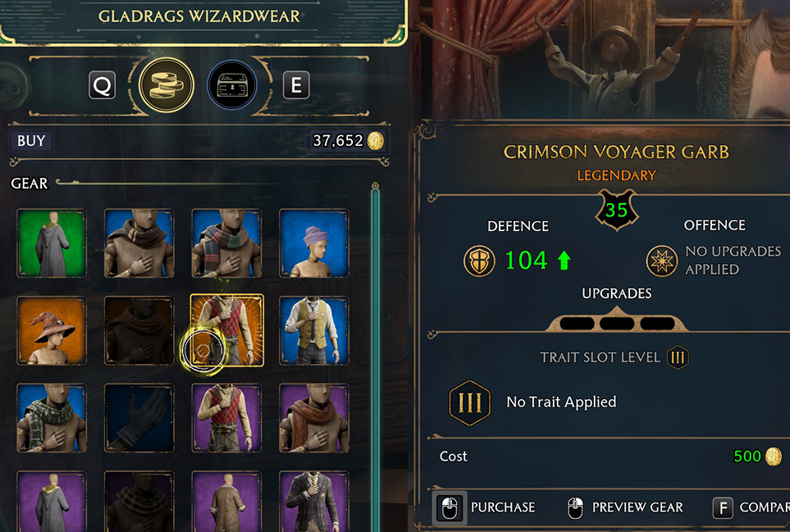Open the chest Sell tab icon
Screen dimensions: 790x532
pos(232,85)
